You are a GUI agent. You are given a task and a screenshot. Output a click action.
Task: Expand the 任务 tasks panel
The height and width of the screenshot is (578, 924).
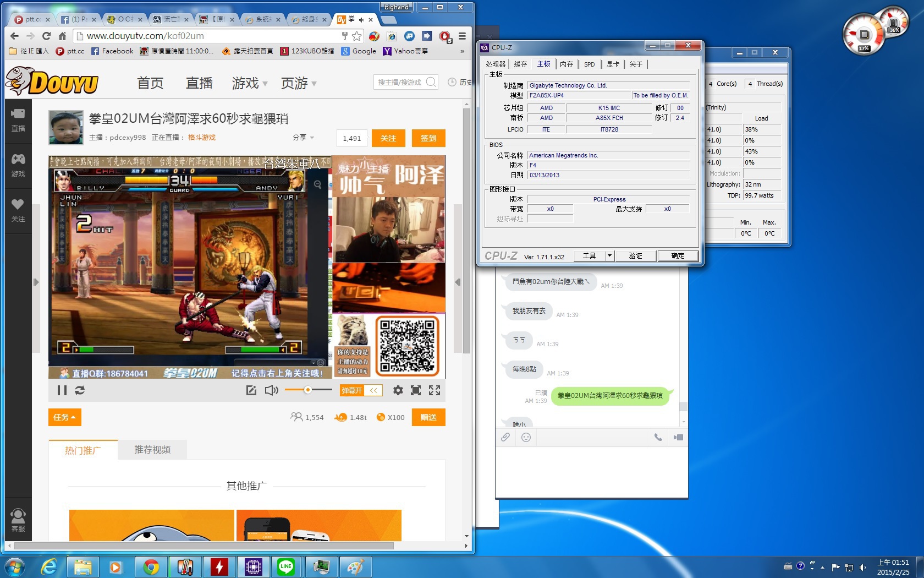pos(64,417)
